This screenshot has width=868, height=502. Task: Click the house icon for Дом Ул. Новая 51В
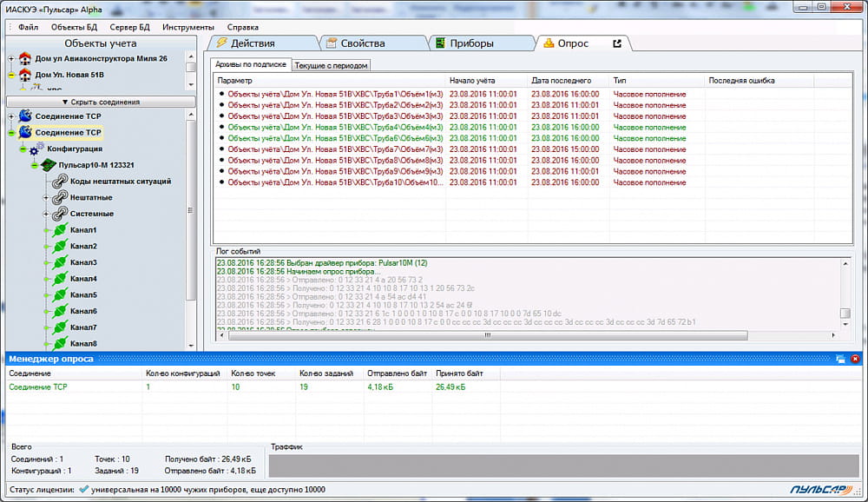pos(24,75)
